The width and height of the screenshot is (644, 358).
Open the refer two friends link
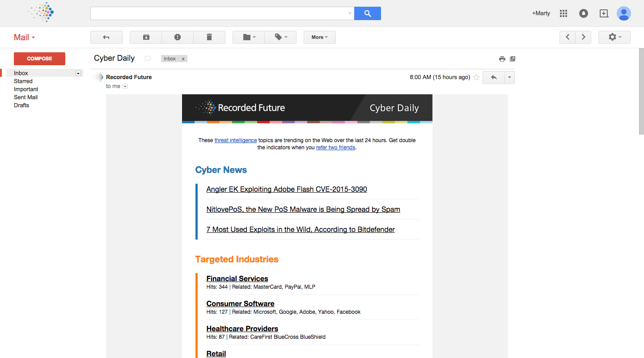(x=335, y=147)
